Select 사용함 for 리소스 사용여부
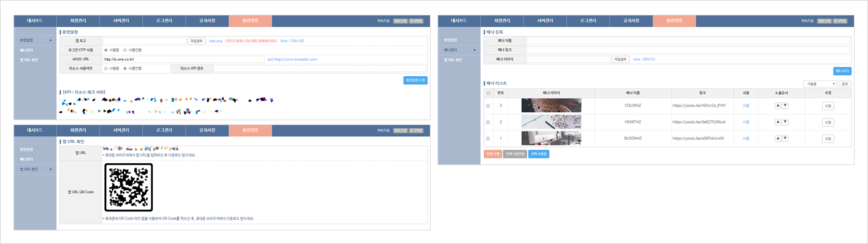The image size is (868, 244). click(x=106, y=68)
